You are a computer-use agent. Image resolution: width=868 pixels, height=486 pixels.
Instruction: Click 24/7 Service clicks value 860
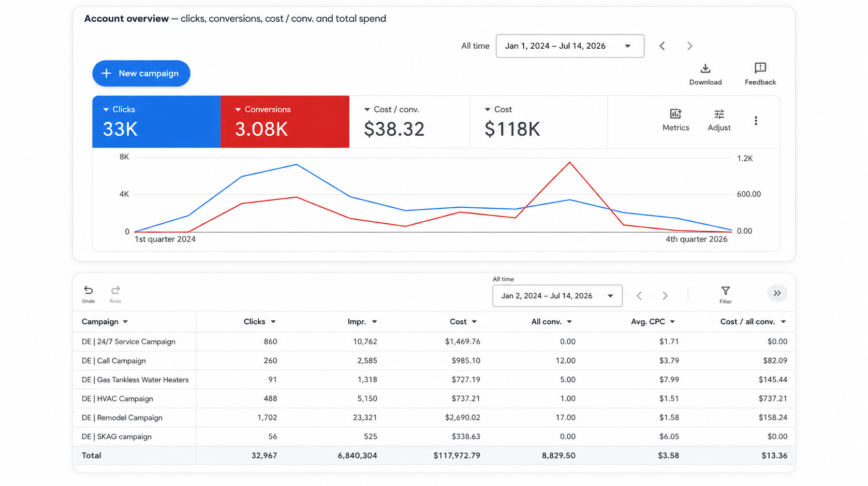[270, 341]
